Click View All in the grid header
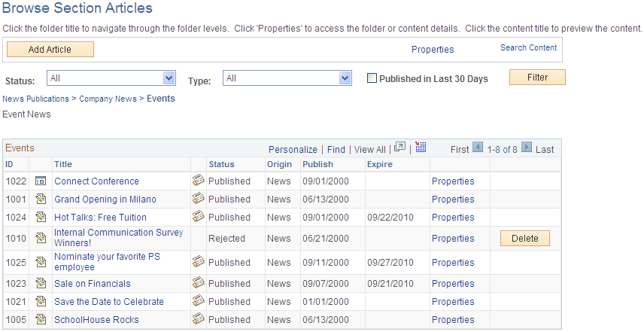Image resolution: width=644 pixels, height=332 pixels. pos(369,150)
